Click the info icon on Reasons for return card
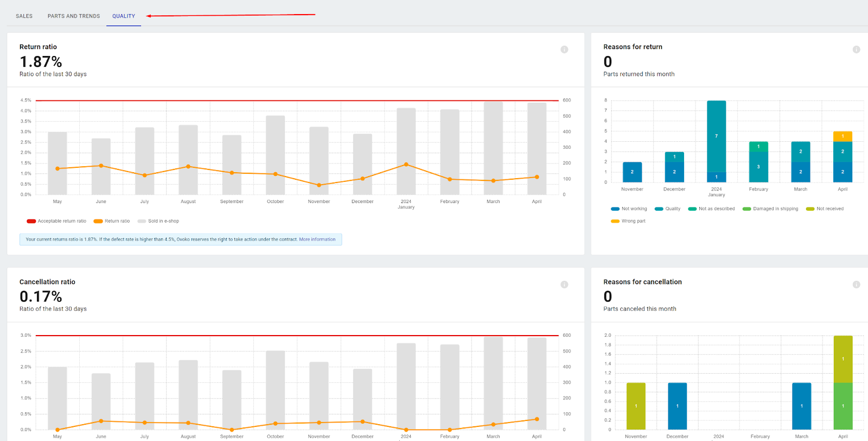The width and height of the screenshot is (868, 441). [856, 49]
